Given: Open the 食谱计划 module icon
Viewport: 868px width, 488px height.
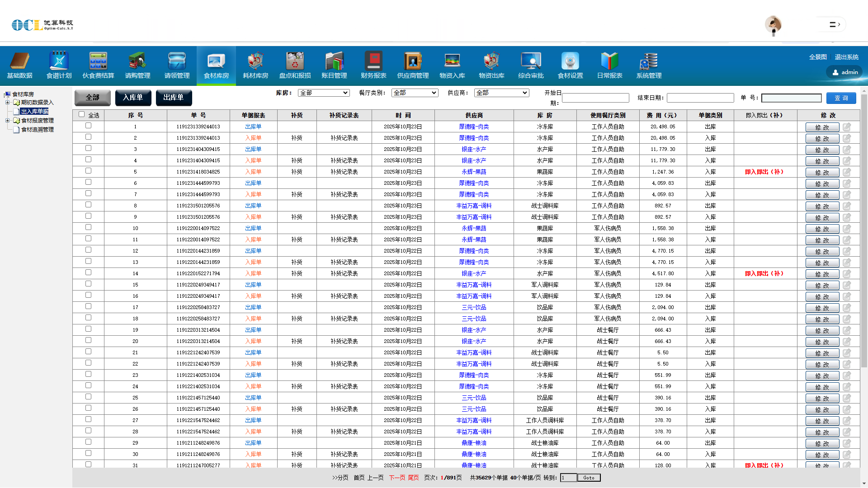Looking at the screenshot, I should tap(59, 61).
